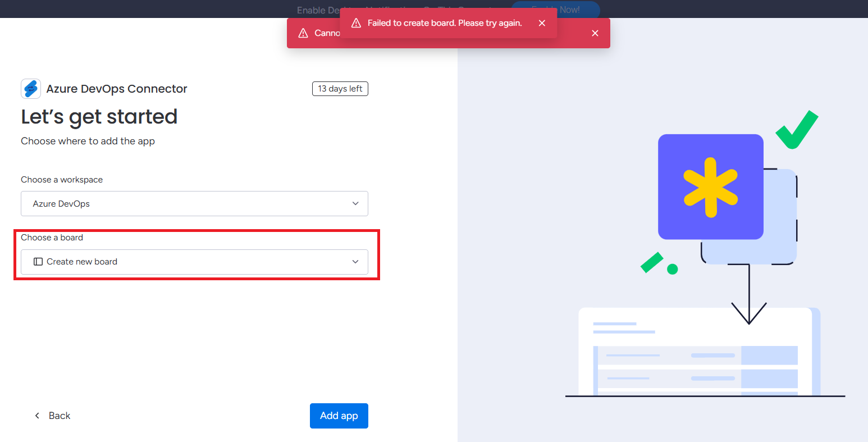Go back with the Back button
Viewport: 868px width, 442px height.
tap(52, 416)
